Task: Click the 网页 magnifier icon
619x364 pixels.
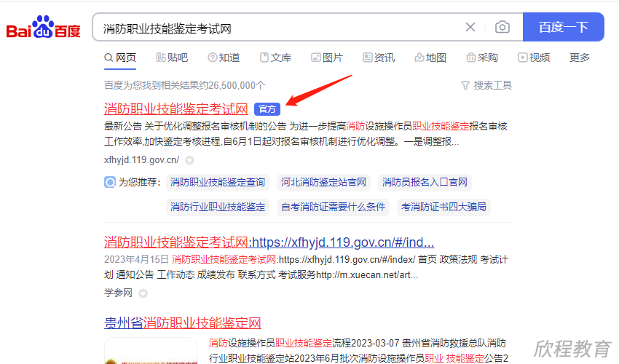Action: point(109,58)
